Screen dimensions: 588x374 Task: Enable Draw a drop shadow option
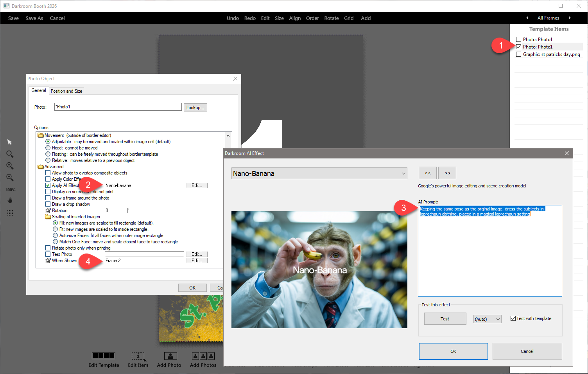[x=48, y=204]
